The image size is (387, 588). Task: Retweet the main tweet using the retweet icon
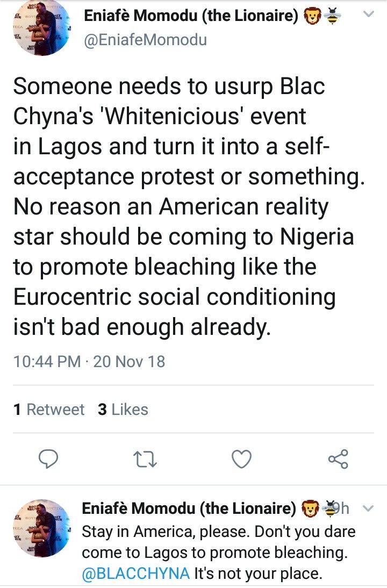coord(144,459)
